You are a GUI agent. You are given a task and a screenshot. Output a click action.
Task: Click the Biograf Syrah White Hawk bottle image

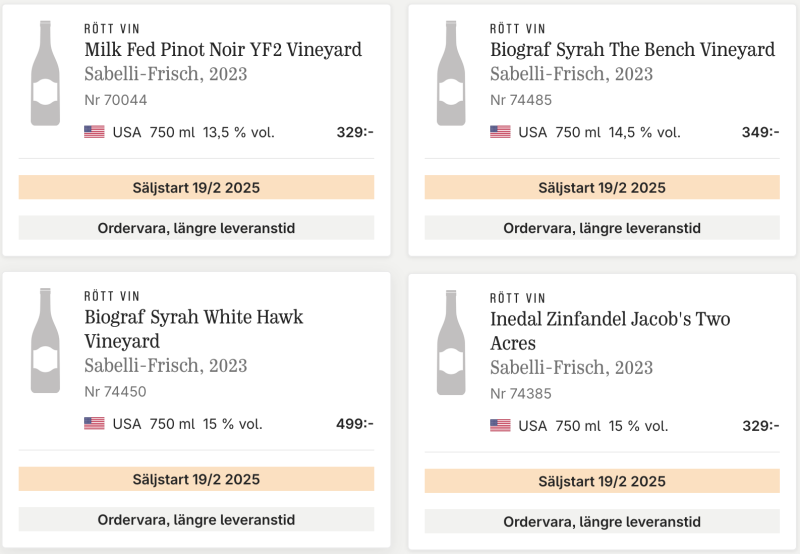click(x=45, y=341)
